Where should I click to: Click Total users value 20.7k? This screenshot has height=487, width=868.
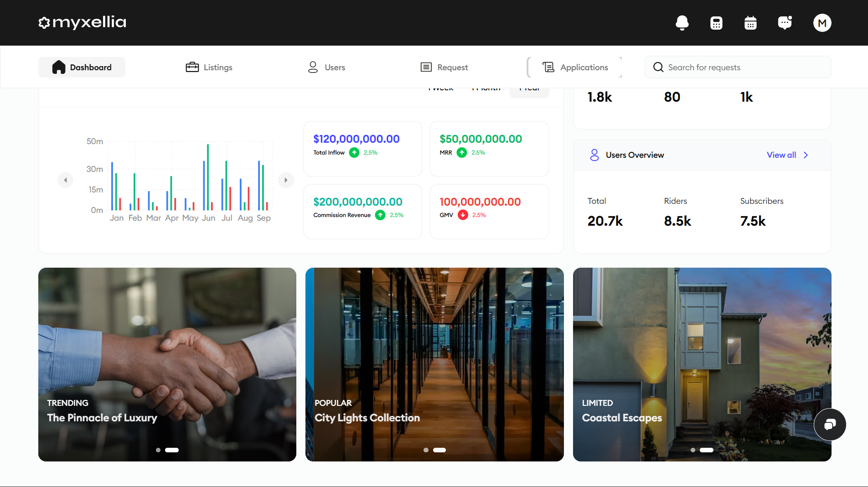(x=605, y=221)
